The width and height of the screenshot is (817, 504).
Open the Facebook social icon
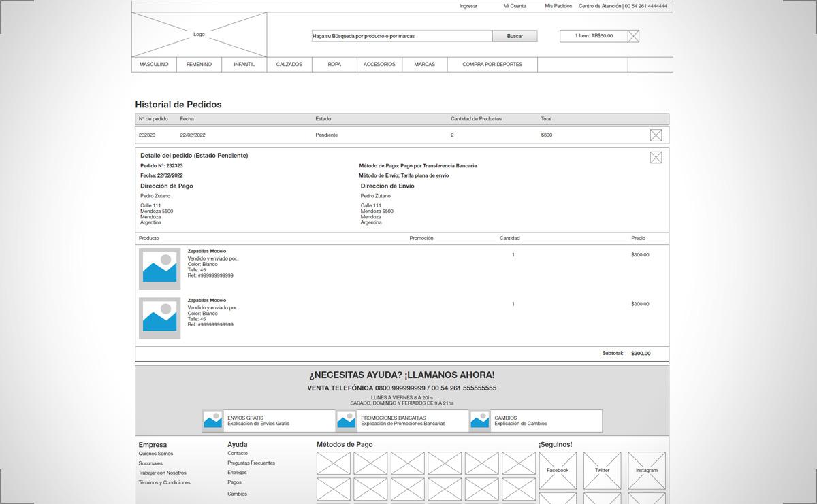pos(558,471)
